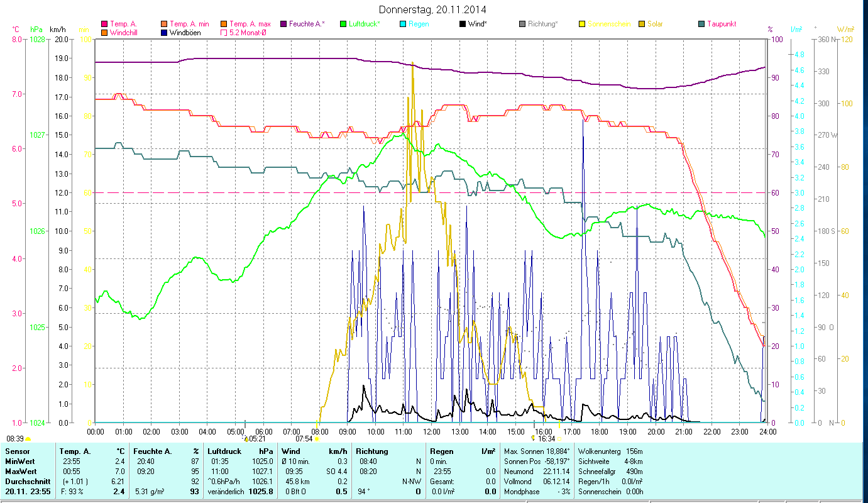The image size is (868, 503).
Task: Click the 'MinWert' row label
Action: click(x=19, y=462)
